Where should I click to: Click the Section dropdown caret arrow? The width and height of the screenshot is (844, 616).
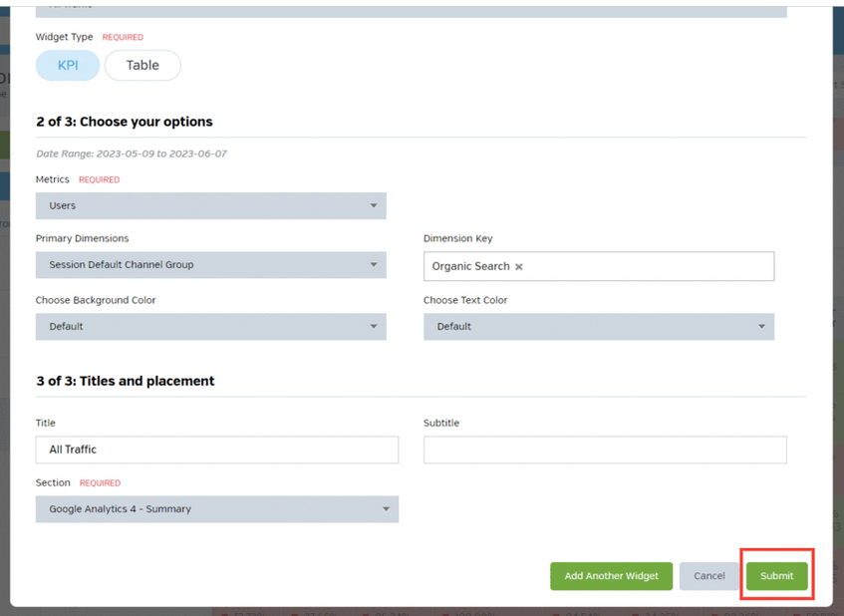click(x=387, y=509)
